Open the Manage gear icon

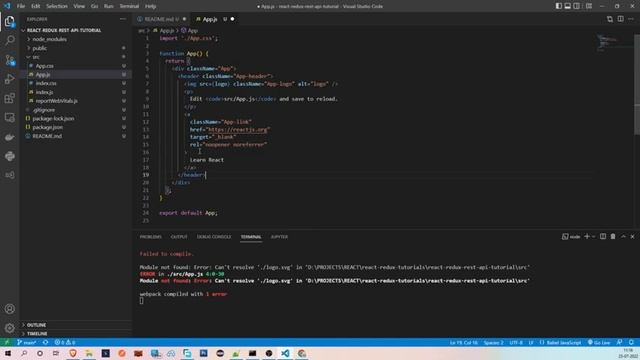coord(10,327)
